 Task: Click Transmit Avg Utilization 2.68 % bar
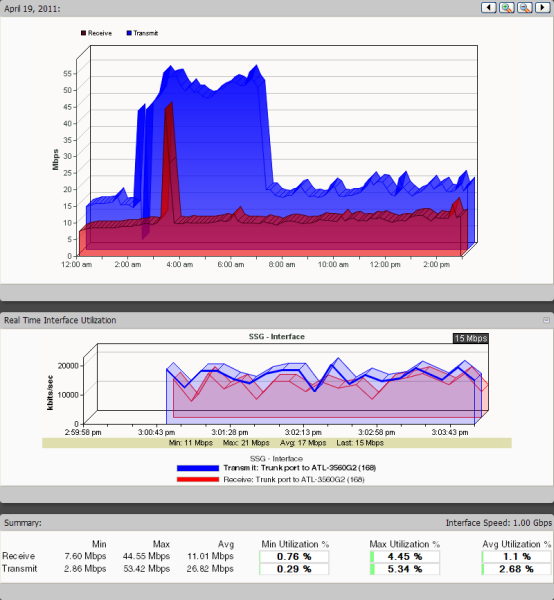(x=516, y=569)
